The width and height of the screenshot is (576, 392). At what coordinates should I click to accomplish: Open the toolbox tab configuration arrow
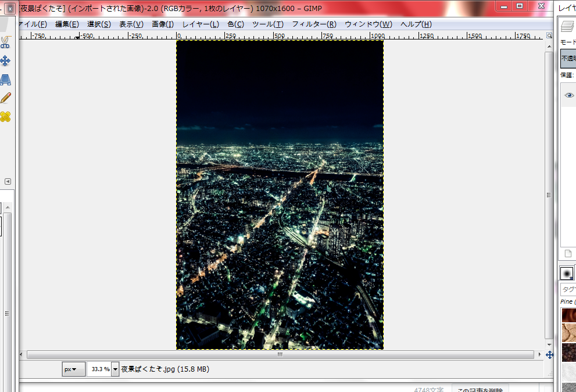pos(8,181)
